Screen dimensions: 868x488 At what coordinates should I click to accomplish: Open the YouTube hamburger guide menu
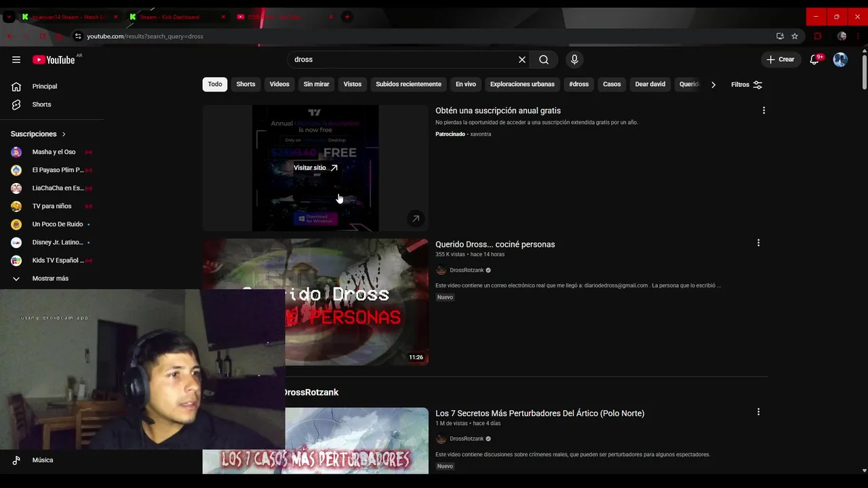(x=16, y=60)
